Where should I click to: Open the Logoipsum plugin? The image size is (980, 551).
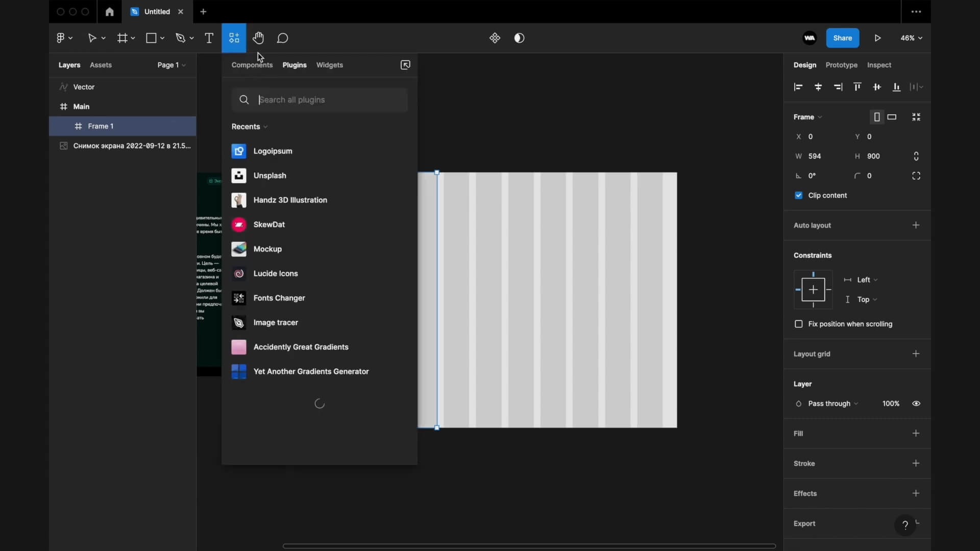pos(273,151)
